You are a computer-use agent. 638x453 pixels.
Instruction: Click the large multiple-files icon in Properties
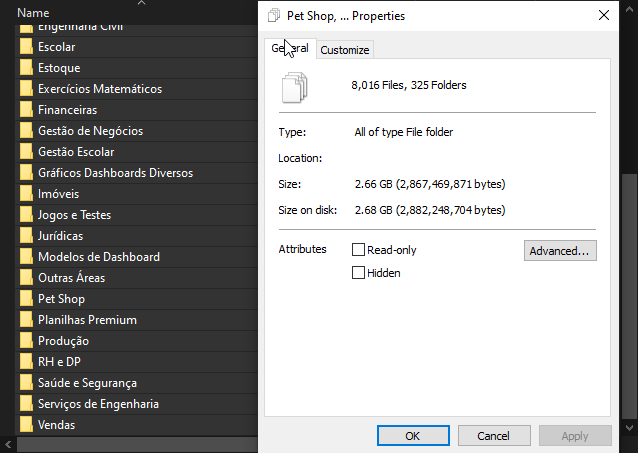[295, 87]
